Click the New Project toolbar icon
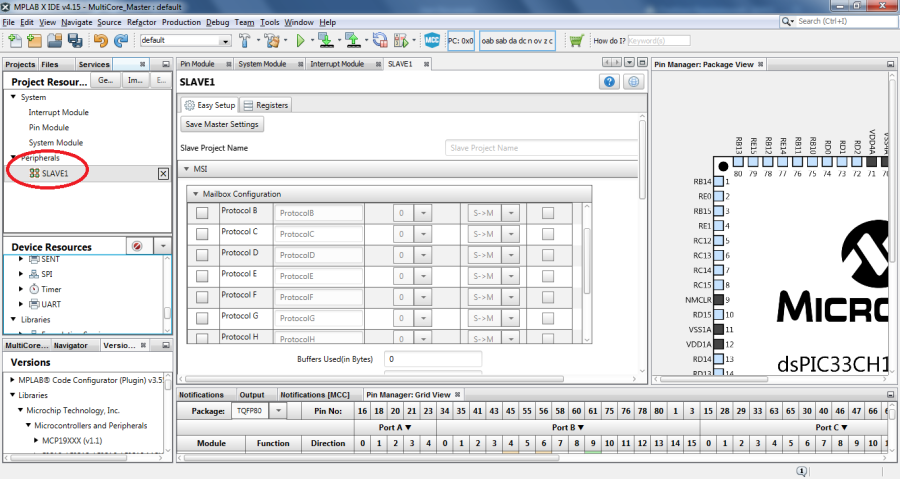This screenshot has height=479, width=900. tap(35, 41)
